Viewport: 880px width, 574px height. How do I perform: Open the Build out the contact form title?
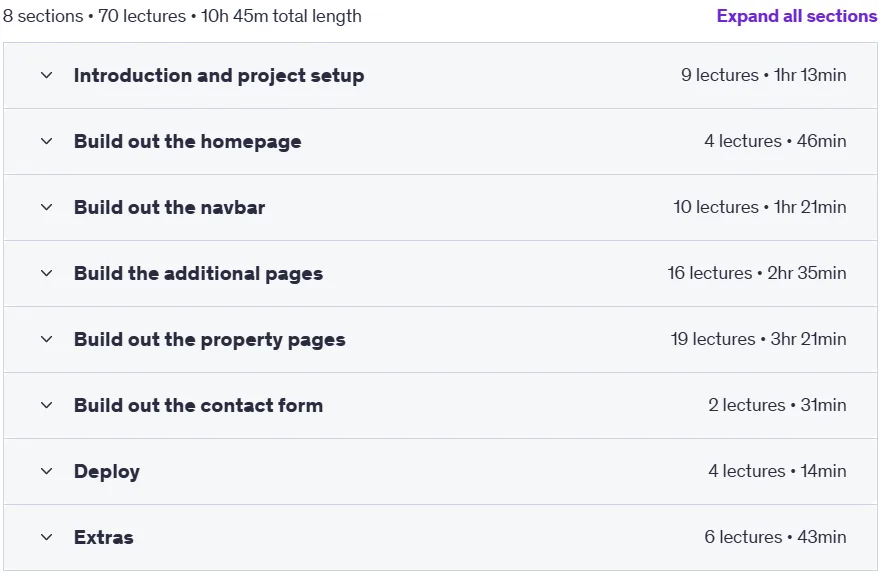(198, 406)
